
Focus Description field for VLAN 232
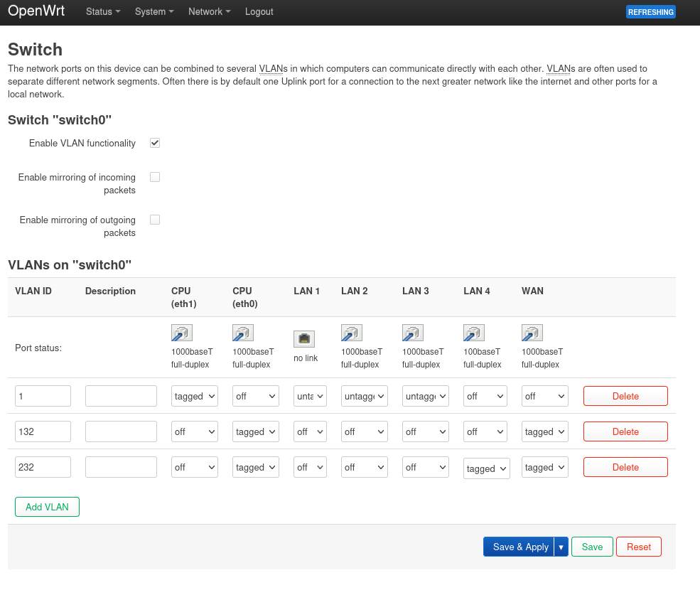(x=121, y=467)
